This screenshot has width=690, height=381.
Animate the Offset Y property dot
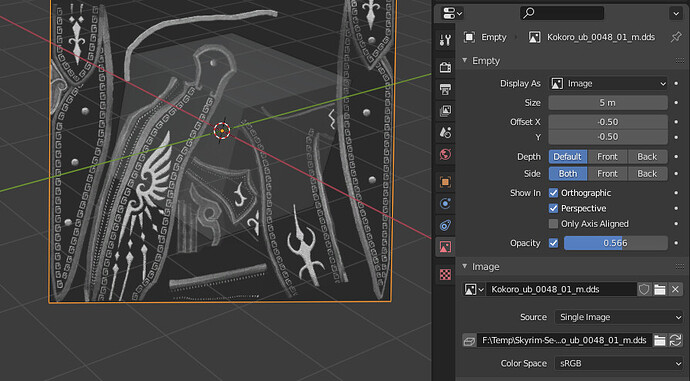[x=676, y=137]
